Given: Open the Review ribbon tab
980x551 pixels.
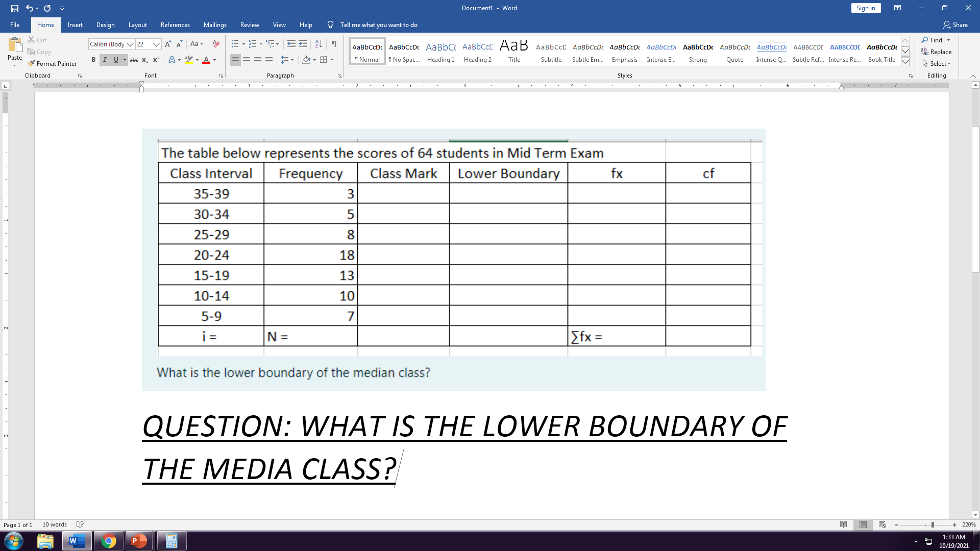Looking at the screenshot, I should coord(250,24).
